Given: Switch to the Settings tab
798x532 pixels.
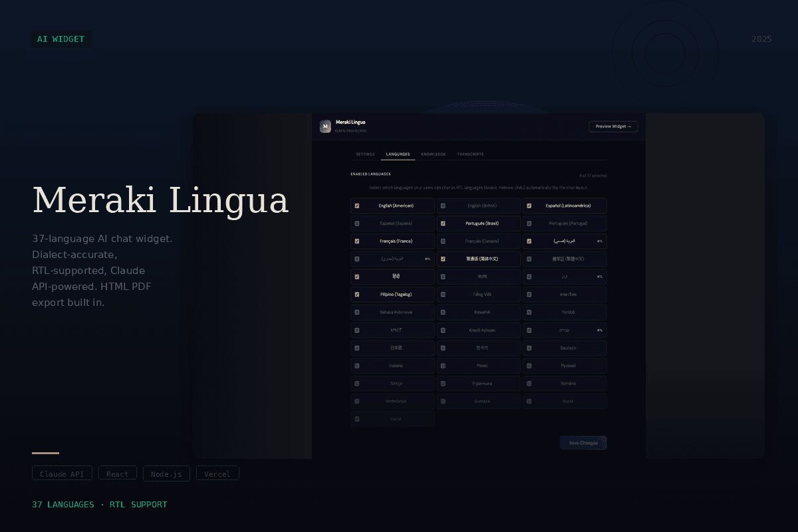Looking at the screenshot, I should [x=365, y=154].
